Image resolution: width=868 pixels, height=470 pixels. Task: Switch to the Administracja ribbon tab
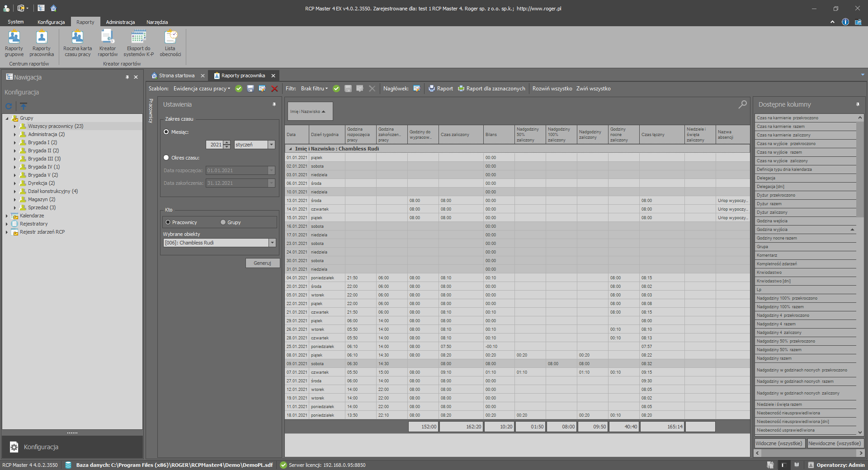(120, 22)
